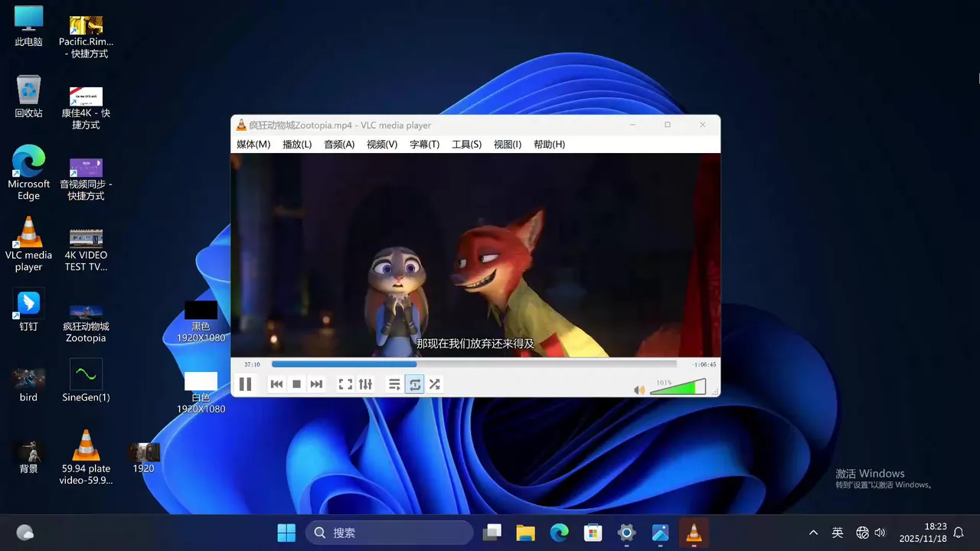Viewport: 980px width, 551px height.
Task: Select Microsoft Edge desktop shortcut
Action: 28,173
